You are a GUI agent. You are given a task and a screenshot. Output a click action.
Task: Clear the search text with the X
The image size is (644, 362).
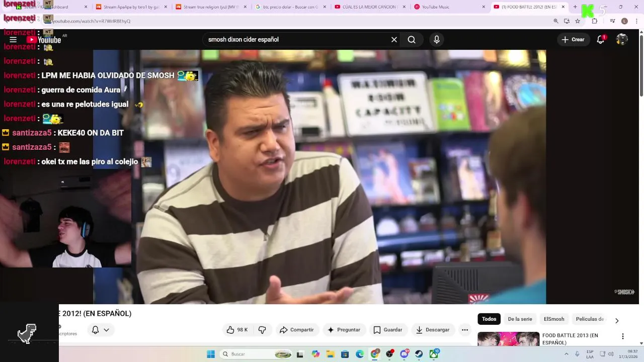point(394,40)
